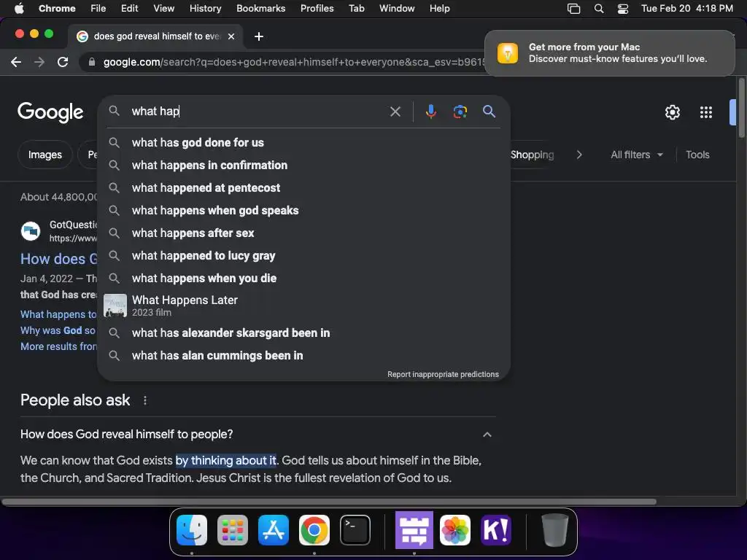The image size is (747, 560).
Task: Open the History menu
Action: pyautogui.click(x=205, y=8)
